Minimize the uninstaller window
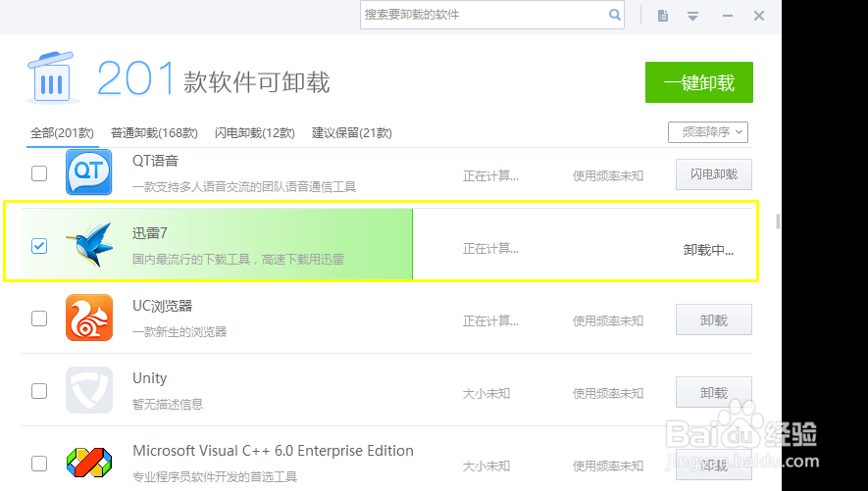 pyautogui.click(x=728, y=16)
